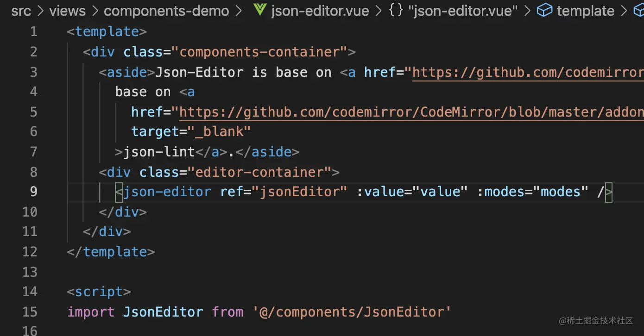The width and height of the screenshot is (644, 336).
Task: Select the 'components-demo' breadcrumb folder
Action: coord(166,11)
